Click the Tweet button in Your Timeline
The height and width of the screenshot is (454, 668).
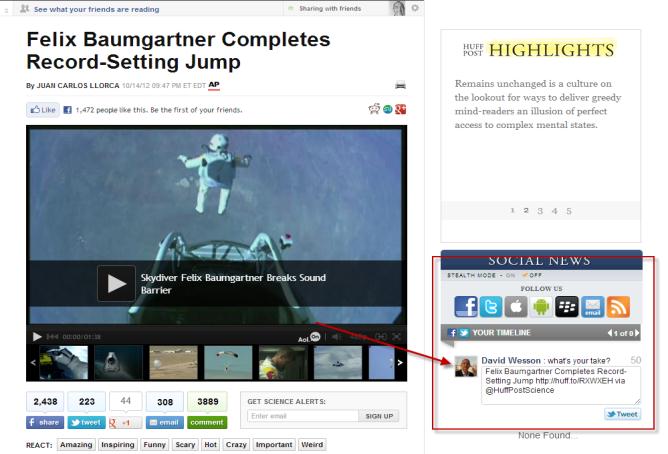pos(622,414)
